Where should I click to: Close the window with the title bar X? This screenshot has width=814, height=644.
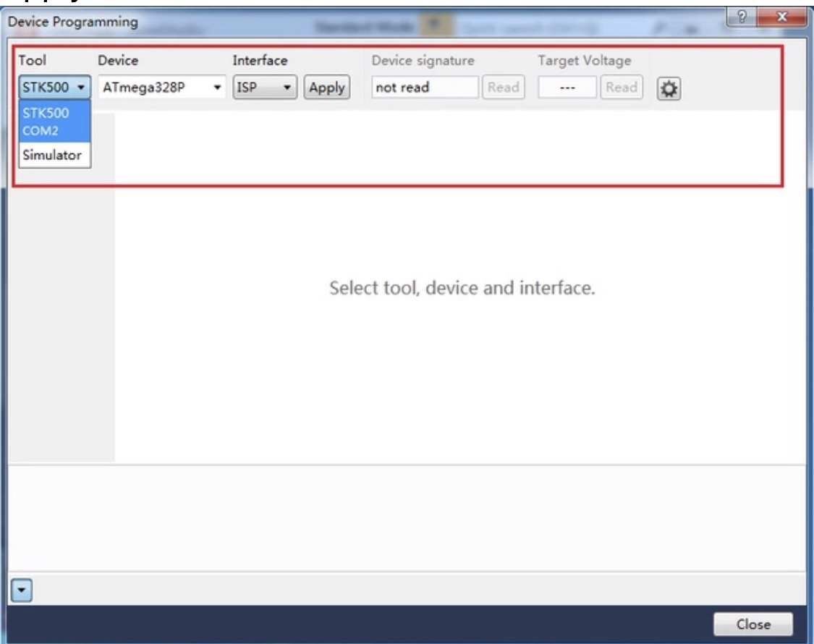pos(782,17)
